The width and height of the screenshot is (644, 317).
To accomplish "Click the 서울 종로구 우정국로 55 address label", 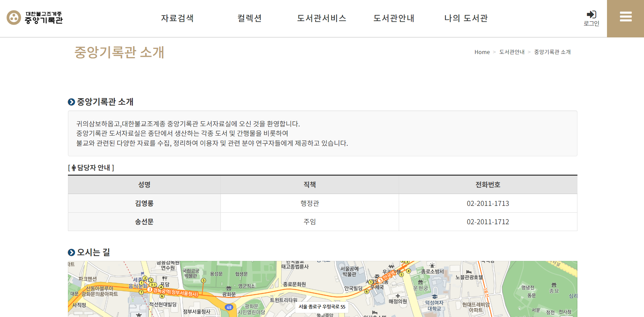I will [x=322, y=306].
